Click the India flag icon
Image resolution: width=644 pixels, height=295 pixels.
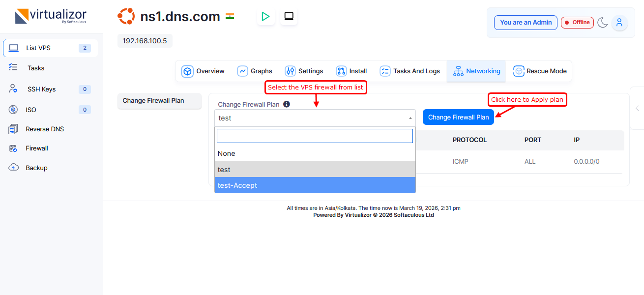click(x=230, y=16)
